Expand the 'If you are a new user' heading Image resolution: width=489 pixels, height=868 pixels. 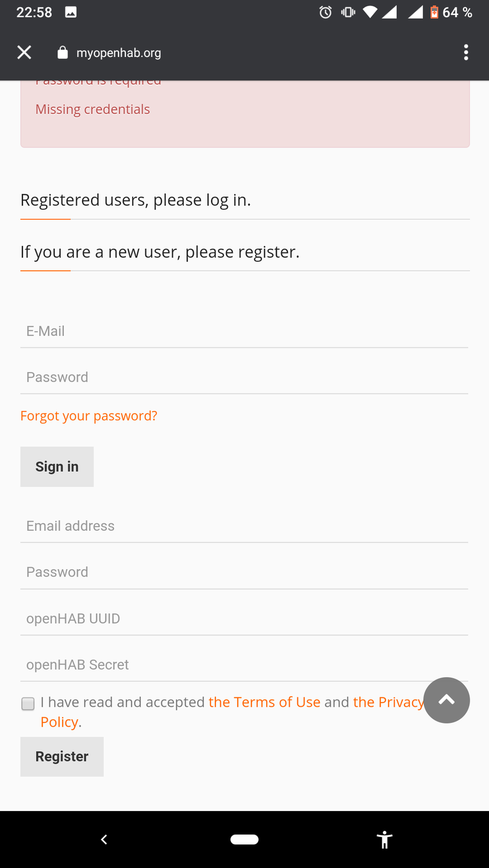(x=159, y=252)
